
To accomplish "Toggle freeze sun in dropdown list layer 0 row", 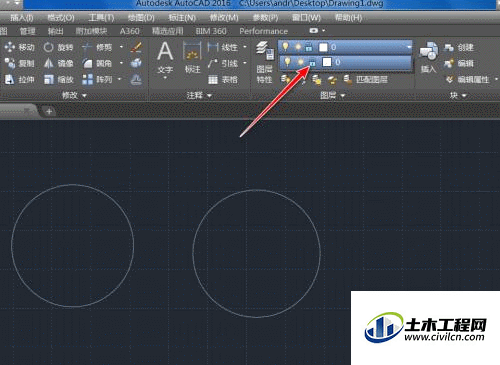I will [x=301, y=62].
